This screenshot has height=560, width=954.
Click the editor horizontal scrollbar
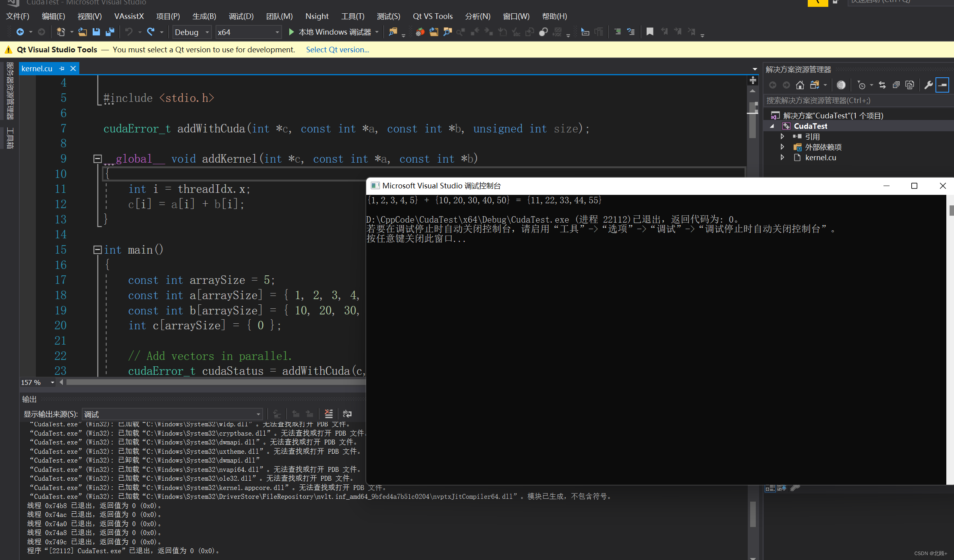201,382
